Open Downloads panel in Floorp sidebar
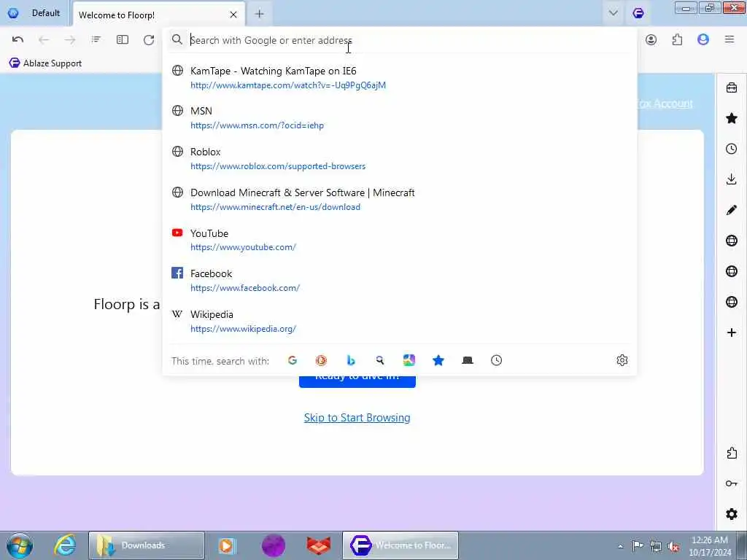This screenshot has width=747, height=560. click(x=731, y=179)
